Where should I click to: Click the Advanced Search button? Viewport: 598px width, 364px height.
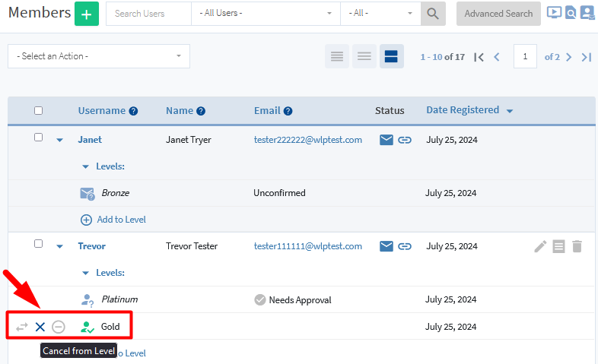pos(498,14)
